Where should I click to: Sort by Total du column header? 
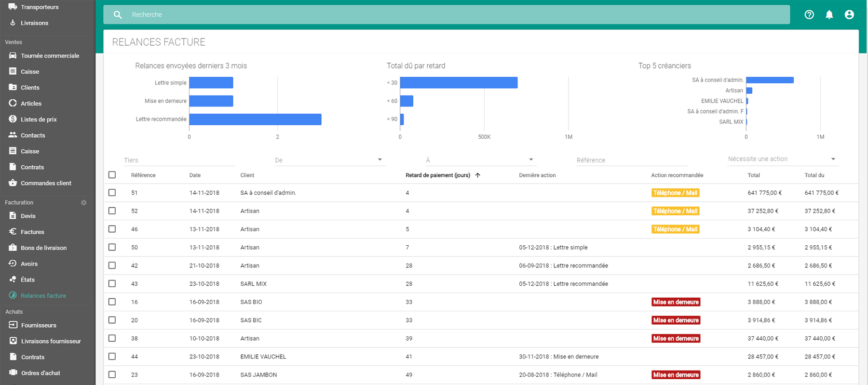point(814,175)
